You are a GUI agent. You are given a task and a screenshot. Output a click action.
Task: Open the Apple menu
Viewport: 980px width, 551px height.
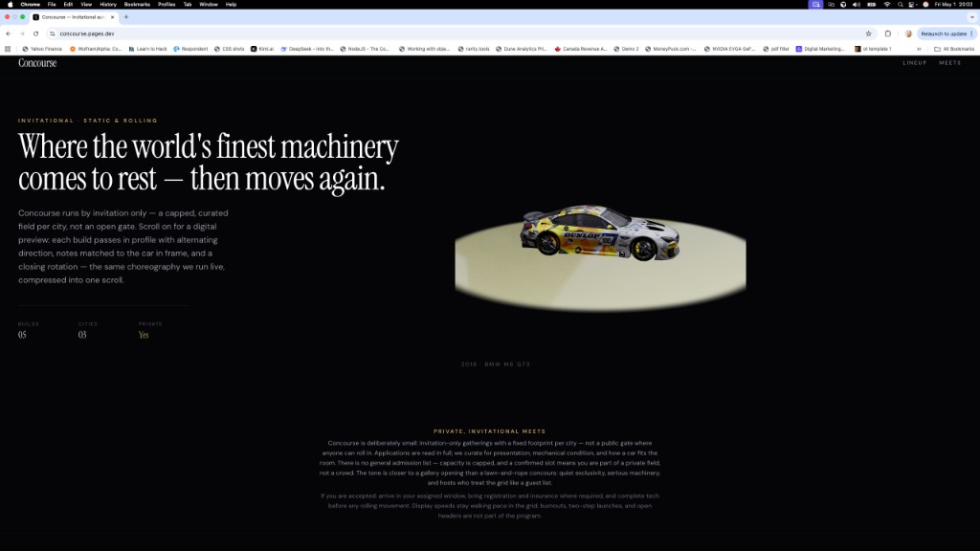[x=10, y=5]
